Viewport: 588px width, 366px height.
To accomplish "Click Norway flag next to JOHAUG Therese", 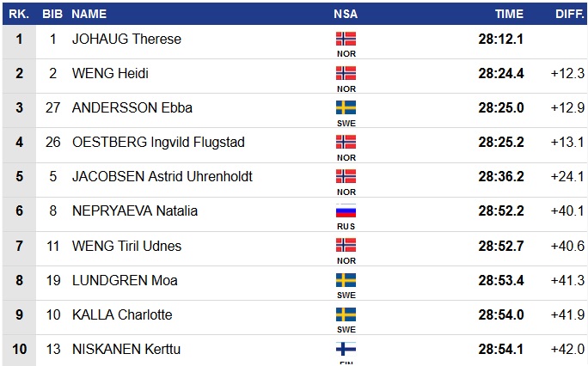I will click(346, 39).
